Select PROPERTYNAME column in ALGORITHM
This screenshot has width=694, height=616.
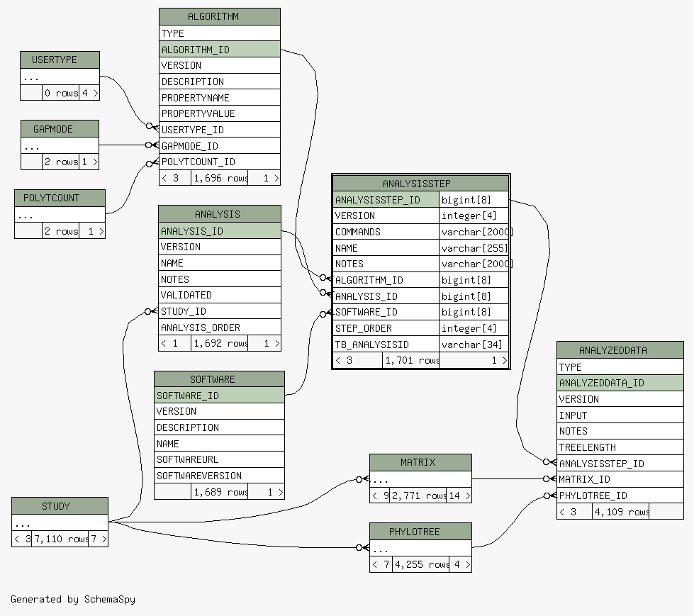pyautogui.click(x=220, y=97)
